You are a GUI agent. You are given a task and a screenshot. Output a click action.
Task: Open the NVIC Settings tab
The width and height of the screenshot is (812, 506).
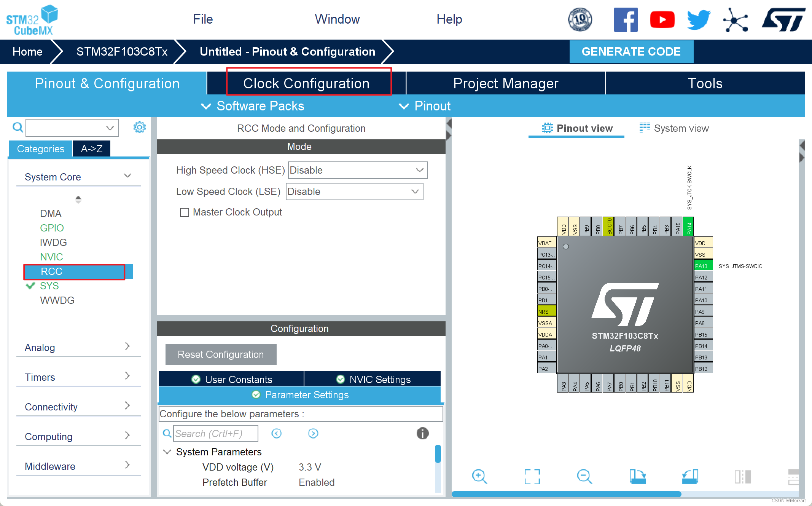pos(373,379)
